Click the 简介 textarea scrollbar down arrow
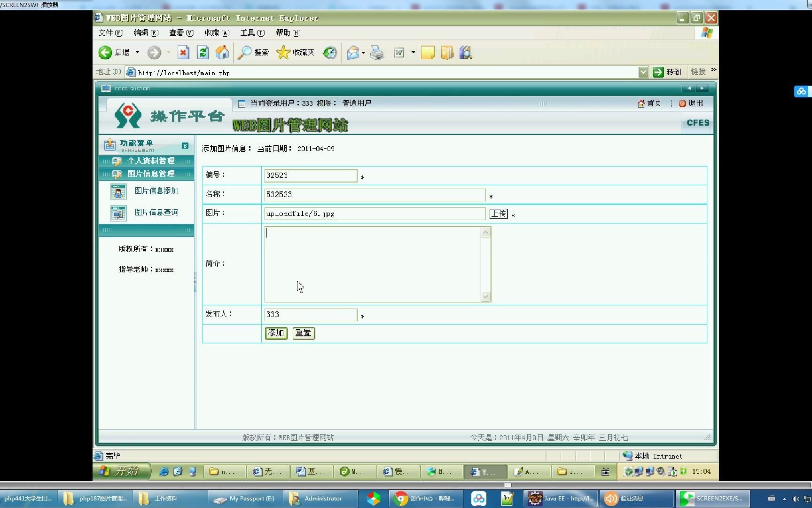This screenshot has width=812, height=508. click(485, 296)
